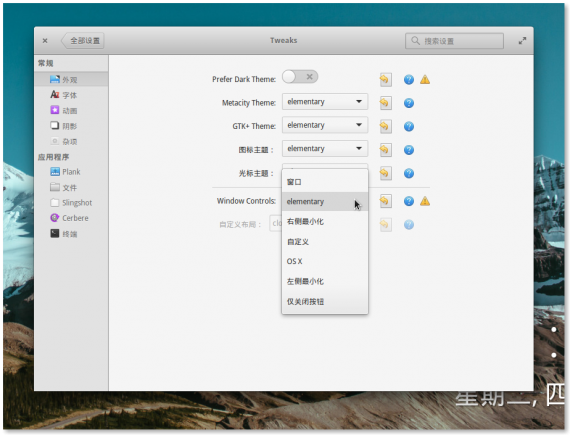Expand the GTK+ Theme dropdown
This screenshot has height=435, width=570.
[325, 125]
